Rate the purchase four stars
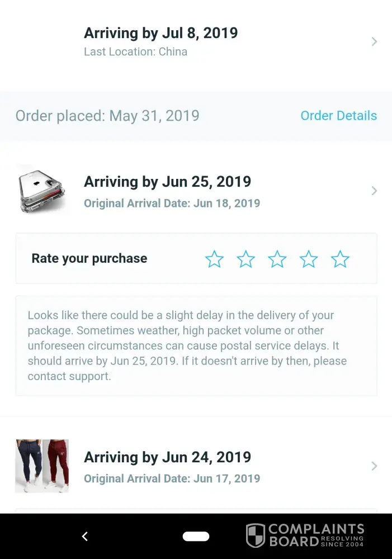The width and height of the screenshot is (392, 559). tap(309, 259)
